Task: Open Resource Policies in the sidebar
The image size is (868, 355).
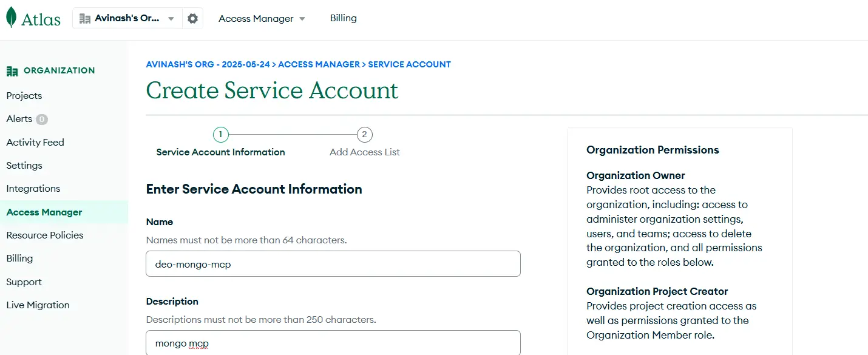Action: [x=45, y=235]
